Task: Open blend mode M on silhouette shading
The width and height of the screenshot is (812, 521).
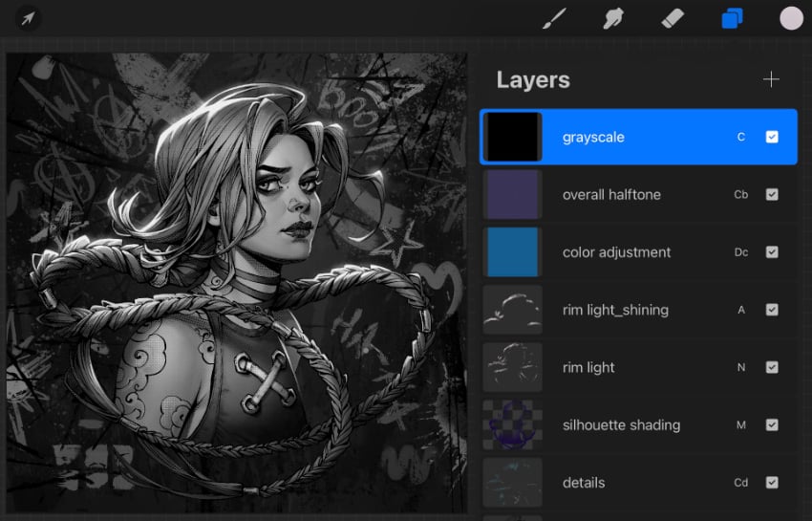Action: coord(741,424)
